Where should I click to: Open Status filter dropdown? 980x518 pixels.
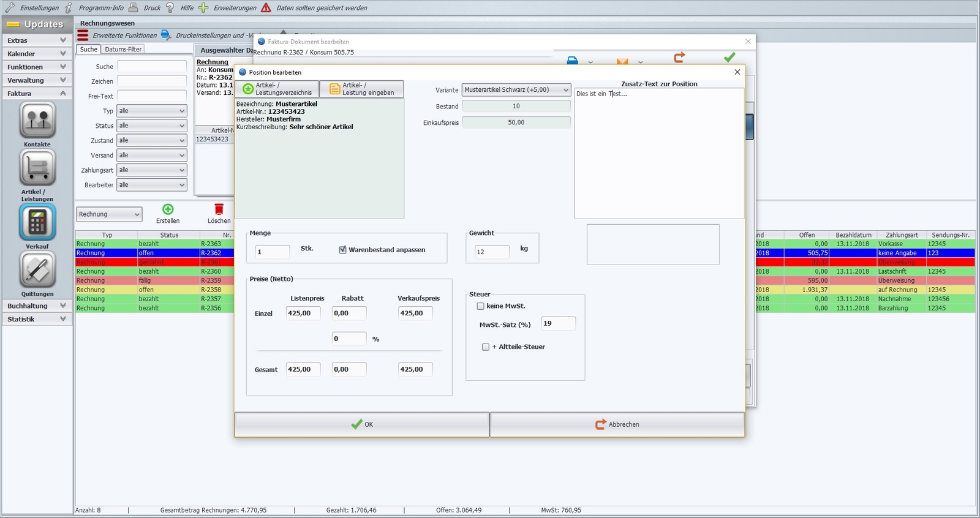click(152, 126)
